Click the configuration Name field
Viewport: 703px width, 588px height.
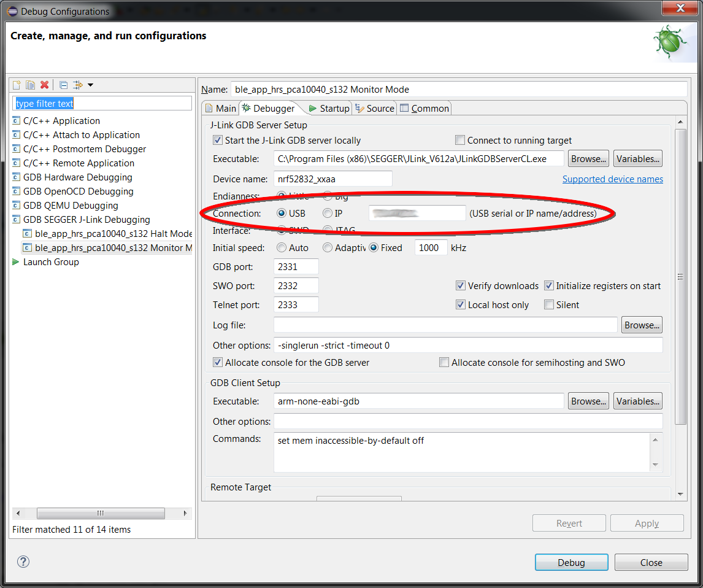point(459,89)
